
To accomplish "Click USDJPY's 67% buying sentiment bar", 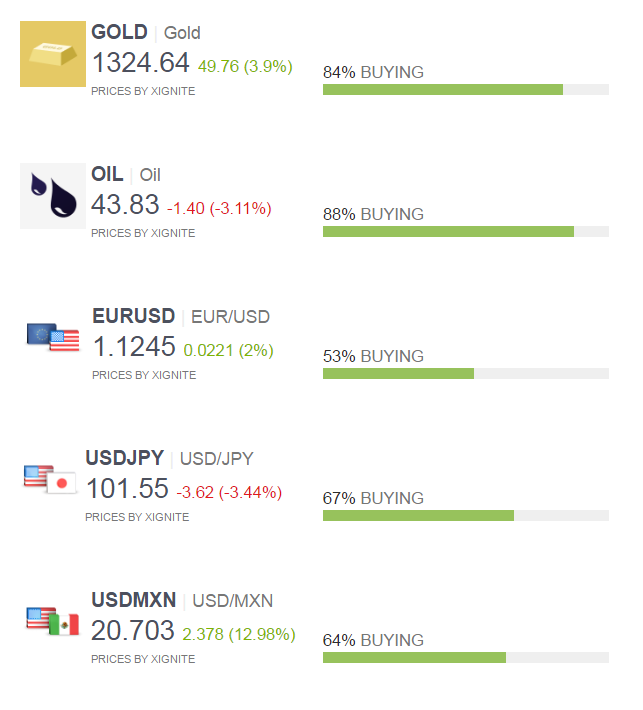I will (x=465, y=515).
